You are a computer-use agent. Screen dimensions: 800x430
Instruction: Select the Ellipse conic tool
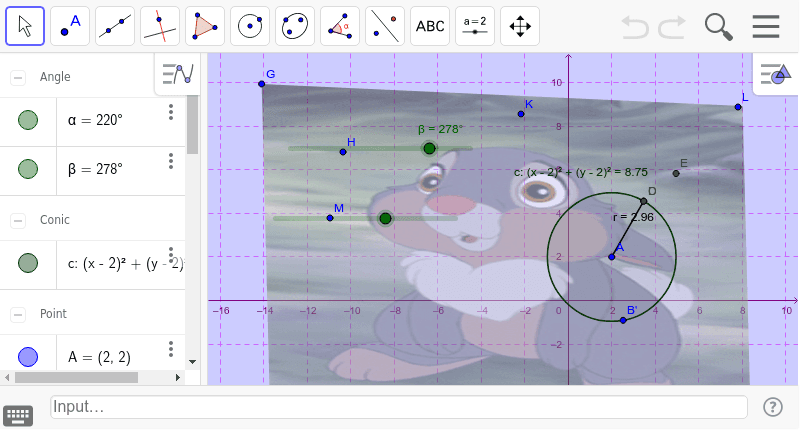tap(295, 26)
